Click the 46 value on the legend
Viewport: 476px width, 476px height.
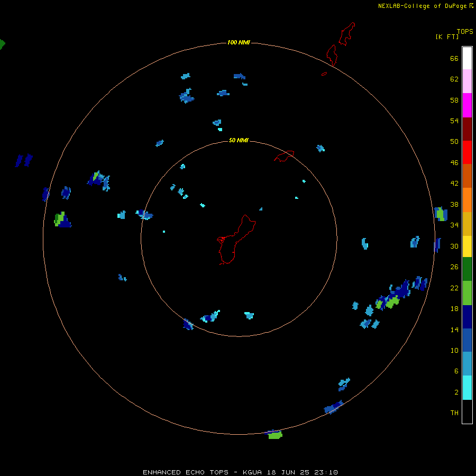point(454,163)
